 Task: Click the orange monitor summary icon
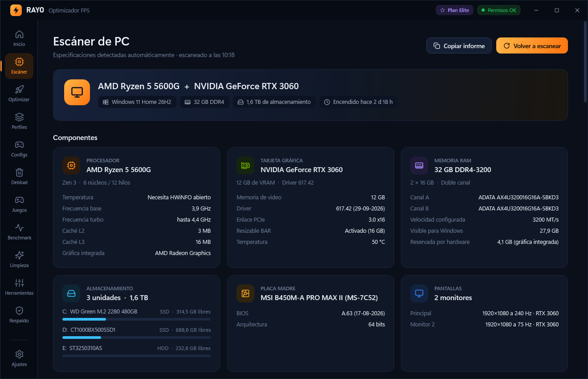click(77, 92)
